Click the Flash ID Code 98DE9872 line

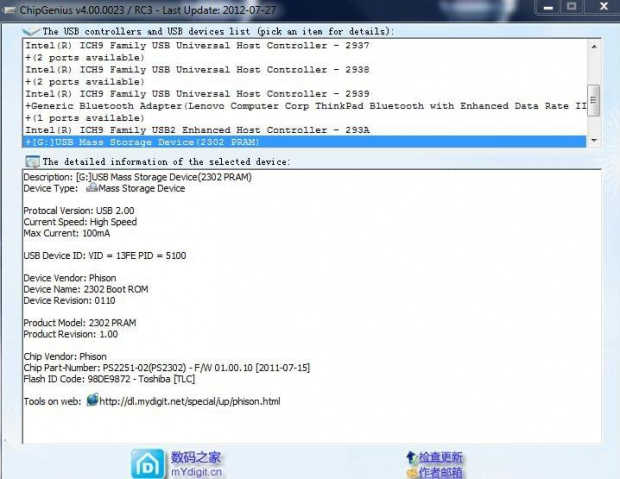pyautogui.click(x=109, y=379)
